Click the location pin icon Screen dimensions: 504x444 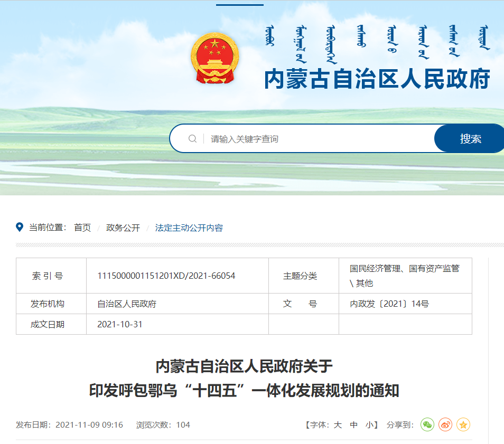[x=20, y=228]
